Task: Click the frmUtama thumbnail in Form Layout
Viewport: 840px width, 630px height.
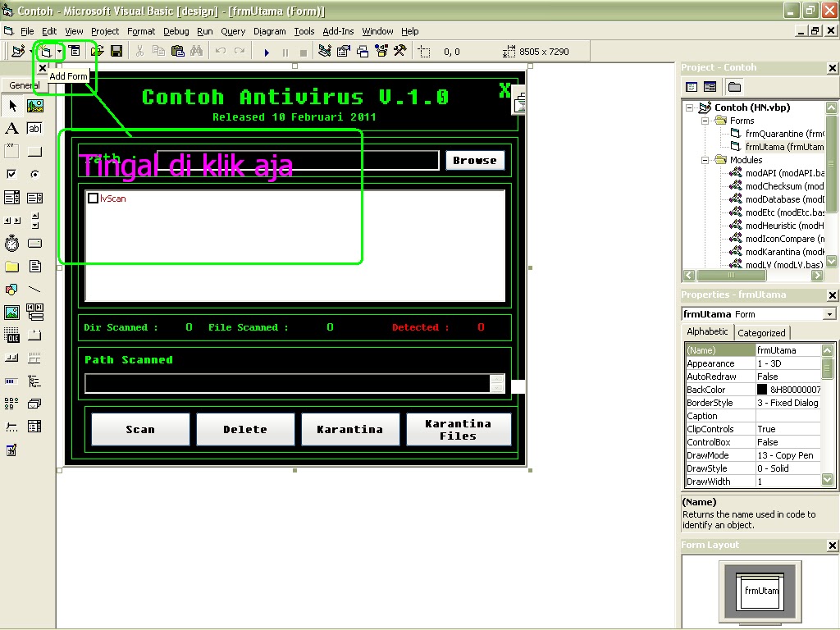Action: tap(760, 591)
